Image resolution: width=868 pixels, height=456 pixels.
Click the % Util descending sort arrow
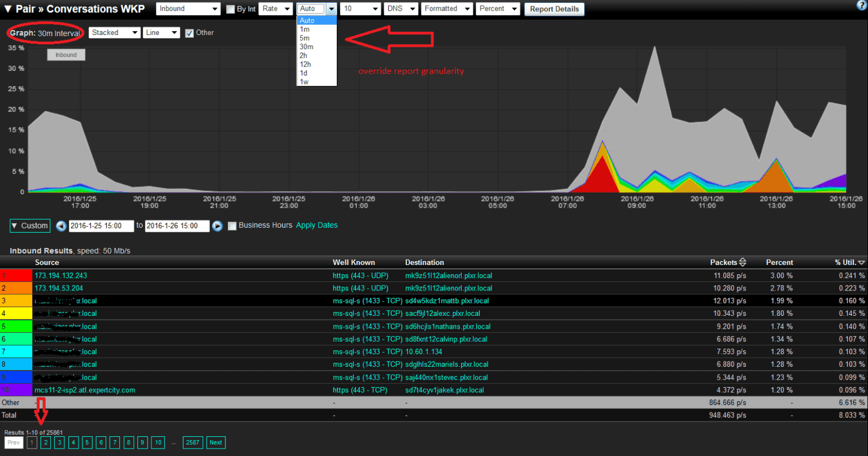coord(861,262)
